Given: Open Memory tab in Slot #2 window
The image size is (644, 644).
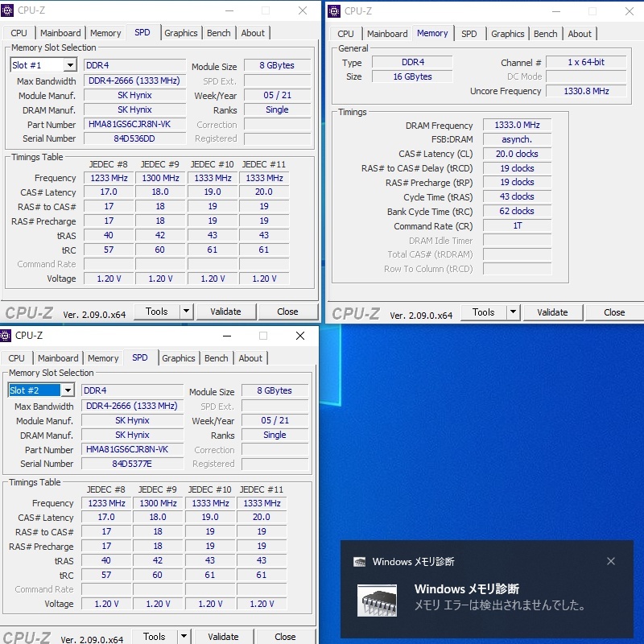Looking at the screenshot, I should (103, 358).
